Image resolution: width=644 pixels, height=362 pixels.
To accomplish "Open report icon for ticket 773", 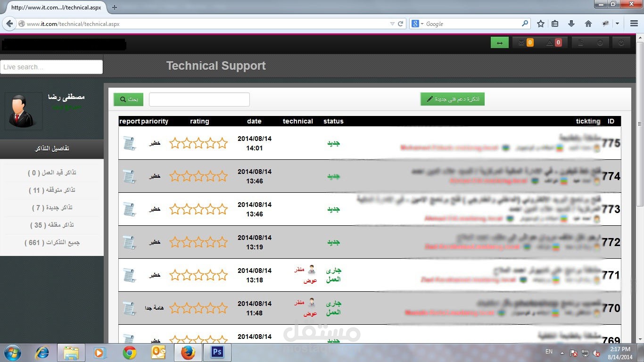I will 129,209.
